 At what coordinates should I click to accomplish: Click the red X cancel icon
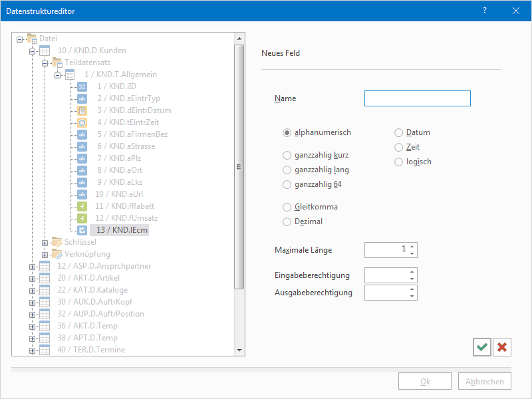click(502, 347)
